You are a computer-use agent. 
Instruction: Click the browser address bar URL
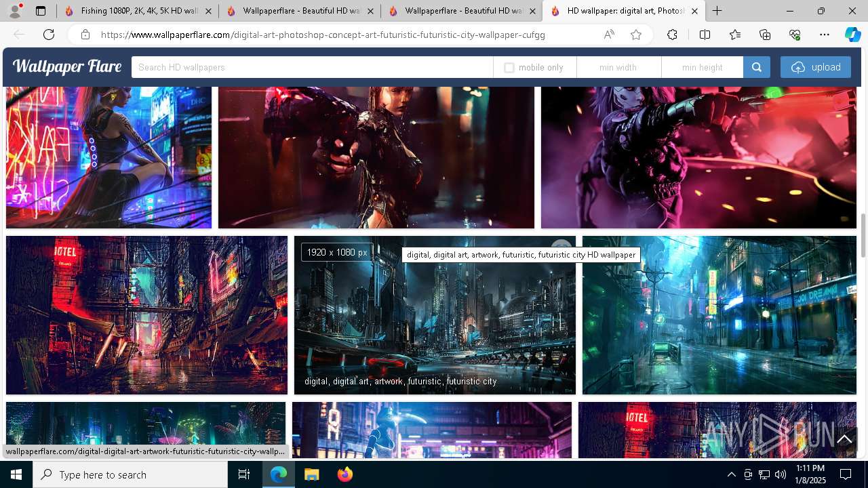323,35
